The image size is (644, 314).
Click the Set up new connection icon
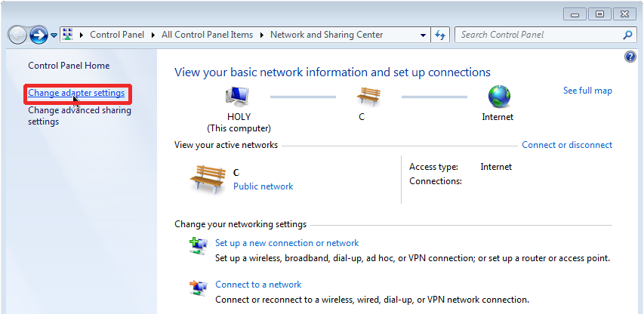click(x=199, y=246)
